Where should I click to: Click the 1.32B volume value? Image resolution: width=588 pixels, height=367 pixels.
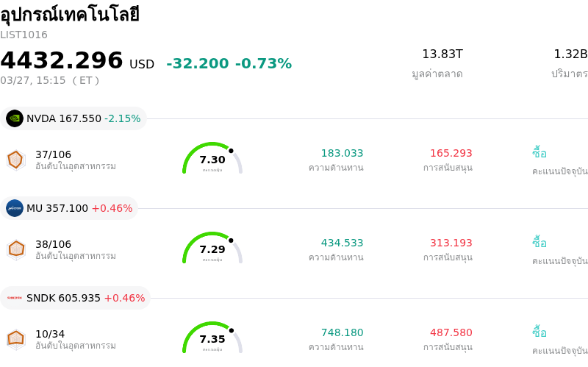570,54
